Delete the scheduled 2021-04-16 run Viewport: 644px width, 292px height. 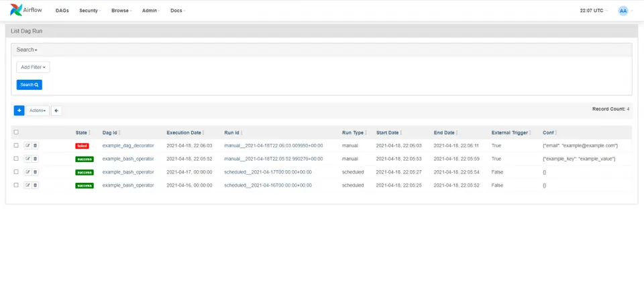click(x=35, y=185)
